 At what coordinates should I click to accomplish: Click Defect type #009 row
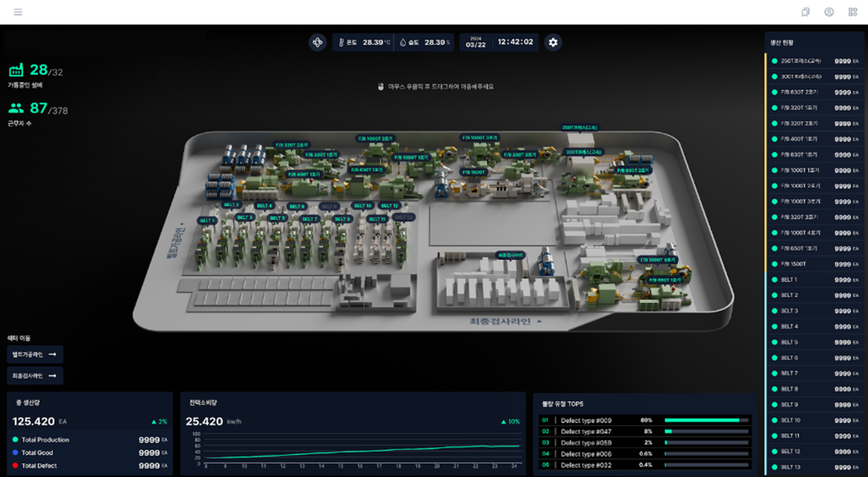(x=645, y=420)
